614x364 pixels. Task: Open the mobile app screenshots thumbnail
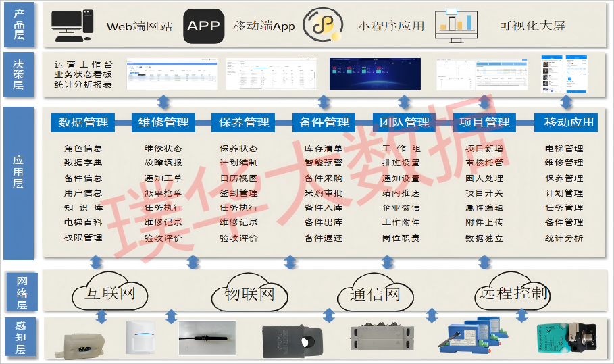[564, 74]
